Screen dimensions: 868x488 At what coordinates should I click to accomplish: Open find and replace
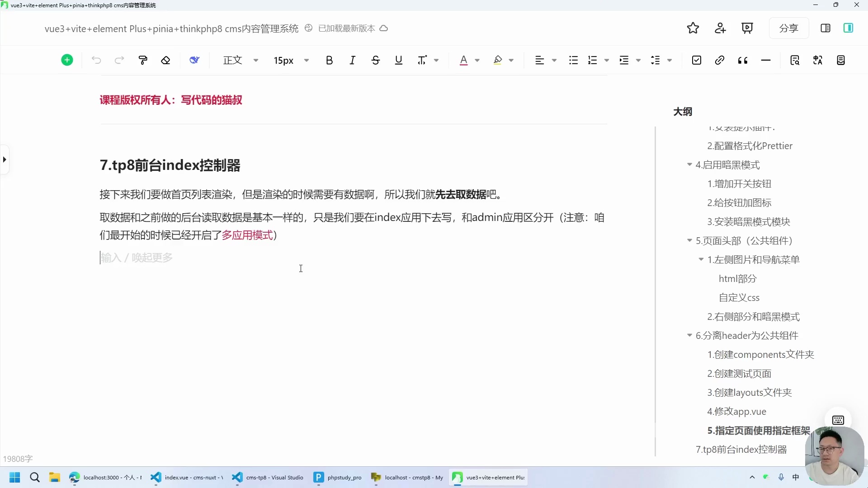795,60
